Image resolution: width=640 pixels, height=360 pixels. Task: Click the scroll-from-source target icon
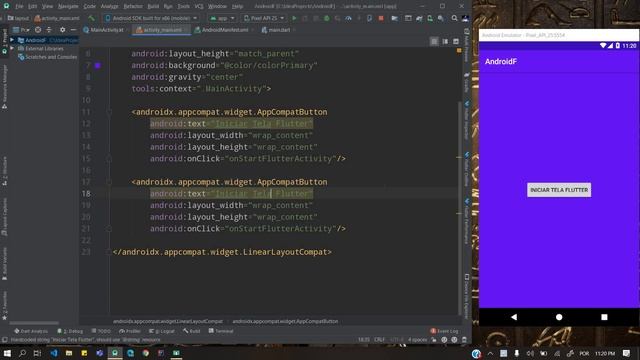38,30
